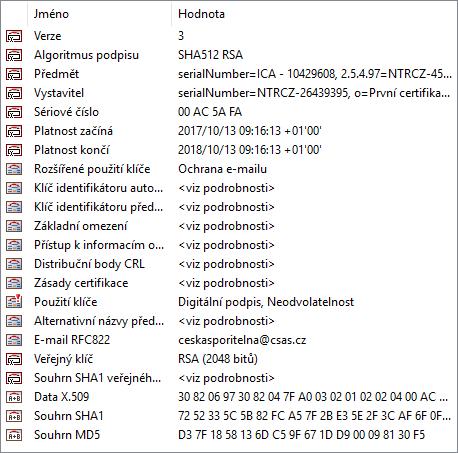Click the Platnost končí row
Screen dimensions: 458x453
pyautogui.click(x=229, y=150)
